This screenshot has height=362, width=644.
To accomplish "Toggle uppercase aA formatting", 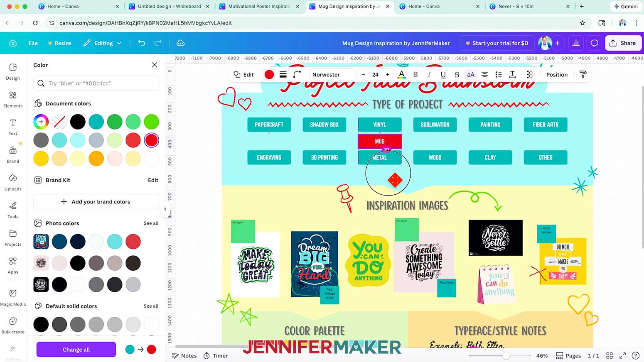I will tap(471, 75).
